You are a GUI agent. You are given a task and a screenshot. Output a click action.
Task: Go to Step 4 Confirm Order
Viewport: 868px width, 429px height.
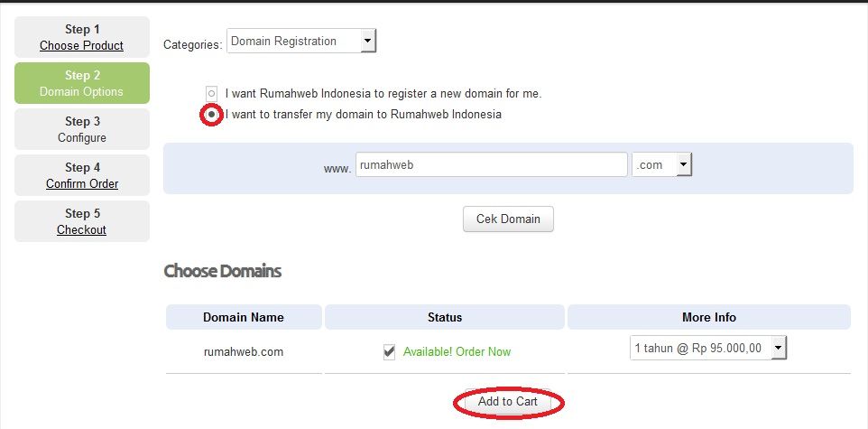click(82, 175)
